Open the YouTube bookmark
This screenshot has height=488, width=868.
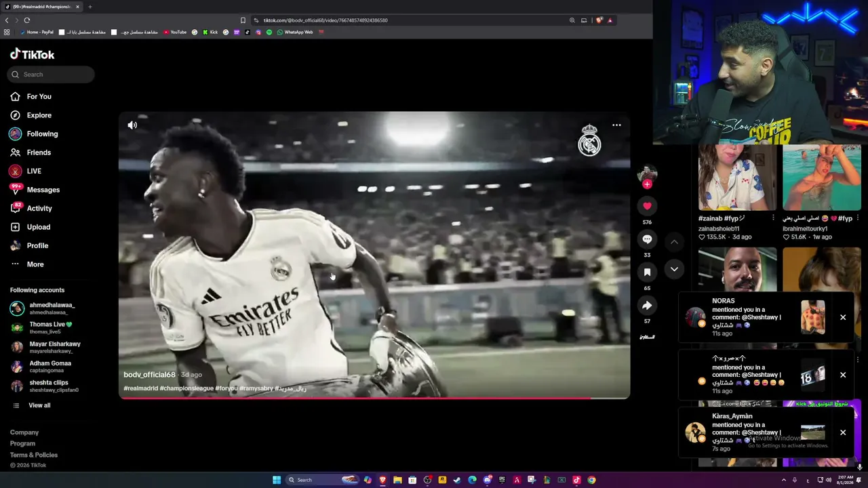(175, 32)
